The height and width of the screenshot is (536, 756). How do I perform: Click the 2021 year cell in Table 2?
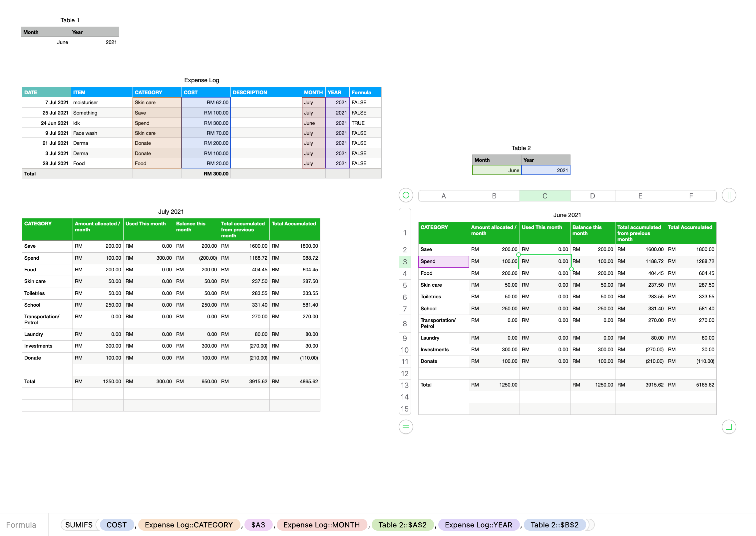(x=546, y=170)
